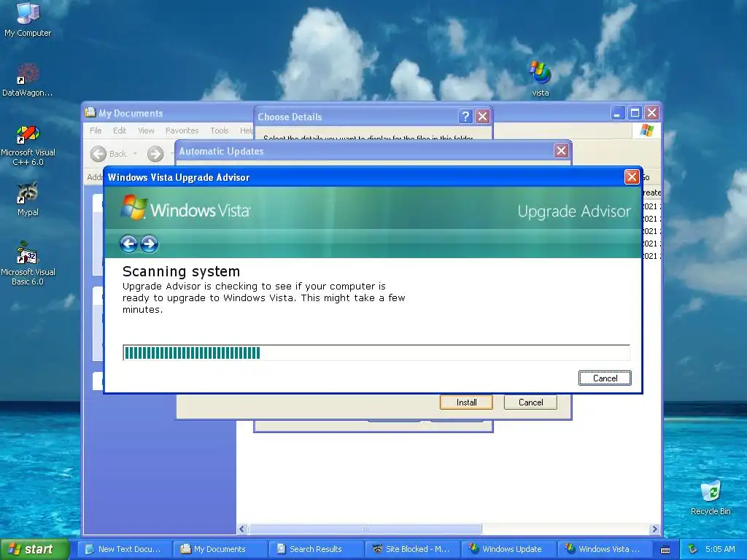Click left arrow of horizontal scrollbar
The image size is (747, 560).
242,529
